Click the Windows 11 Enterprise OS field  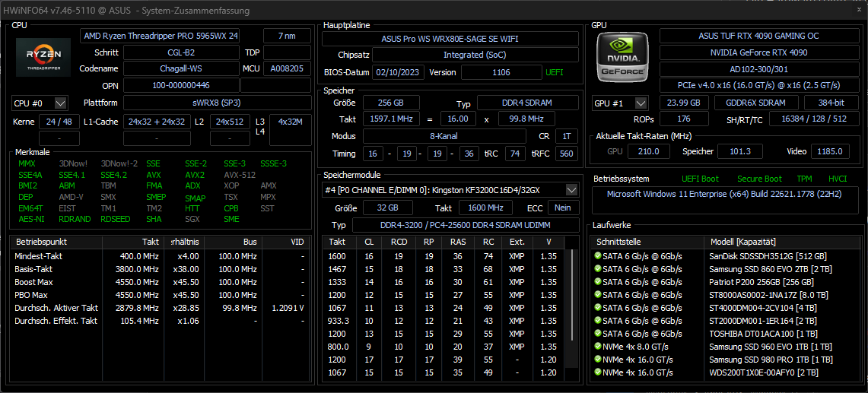(x=724, y=201)
